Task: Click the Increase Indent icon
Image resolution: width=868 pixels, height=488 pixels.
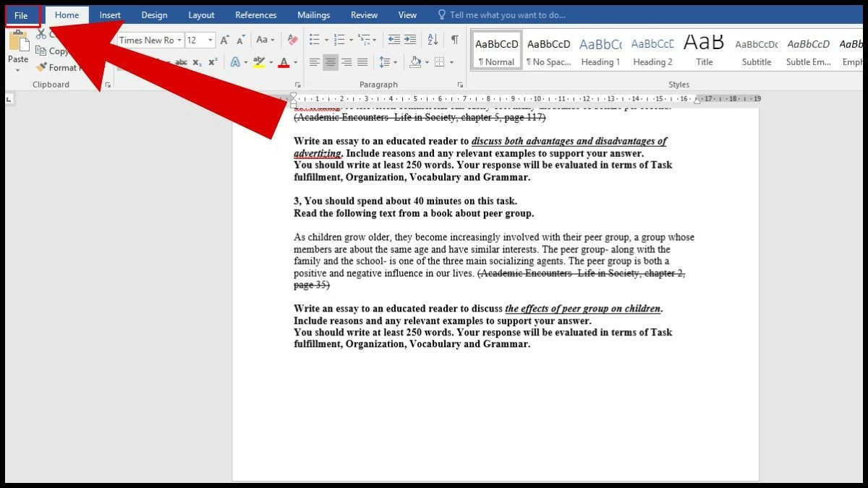Action: (x=410, y=40)
